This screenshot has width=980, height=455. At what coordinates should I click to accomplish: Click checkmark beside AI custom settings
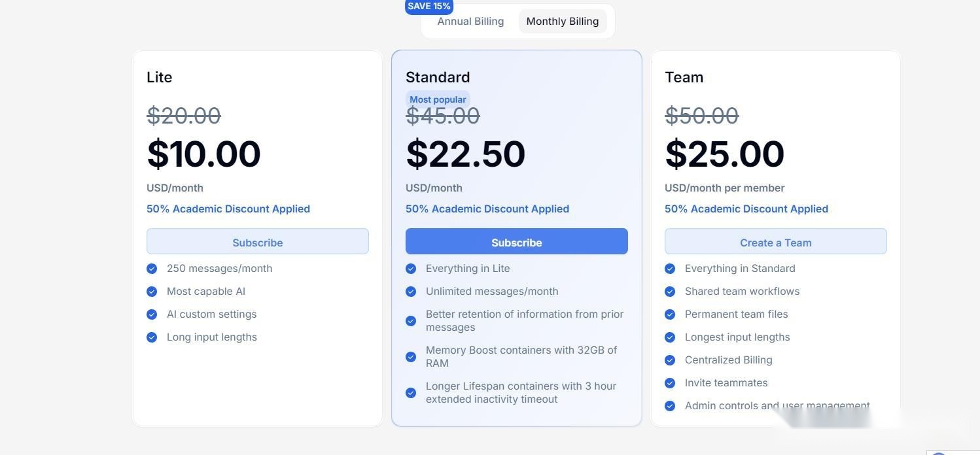tap(152, 314)
